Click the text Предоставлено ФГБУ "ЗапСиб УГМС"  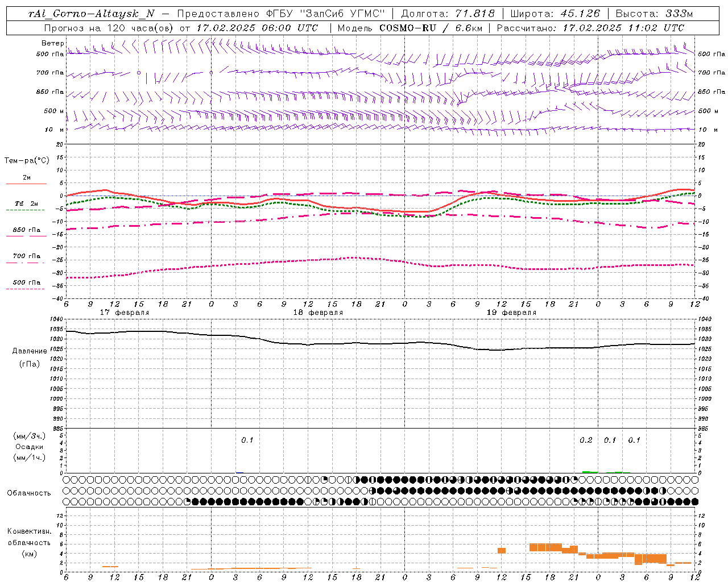[281, 14]
